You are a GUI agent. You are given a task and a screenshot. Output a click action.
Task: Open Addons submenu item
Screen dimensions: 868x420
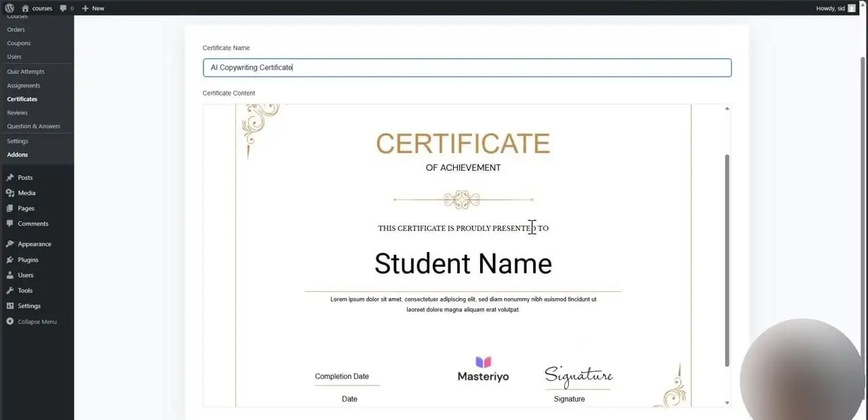click(17, 155)
